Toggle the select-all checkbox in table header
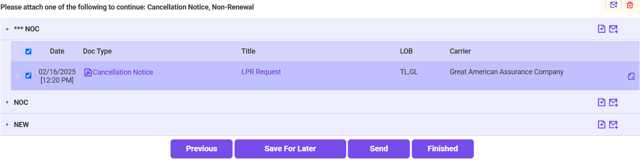This screenshot has height=164, width=644. (29, 52)
